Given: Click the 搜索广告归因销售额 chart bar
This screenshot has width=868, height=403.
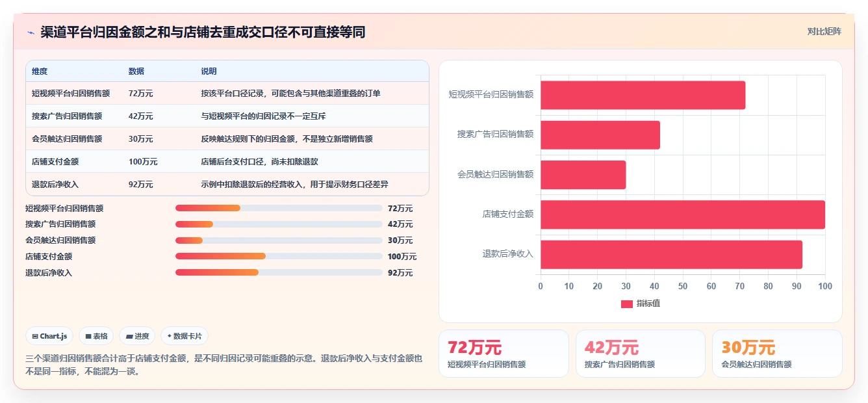Looking at the screenshot, I should pyautogui.click(x=600, y=135).
